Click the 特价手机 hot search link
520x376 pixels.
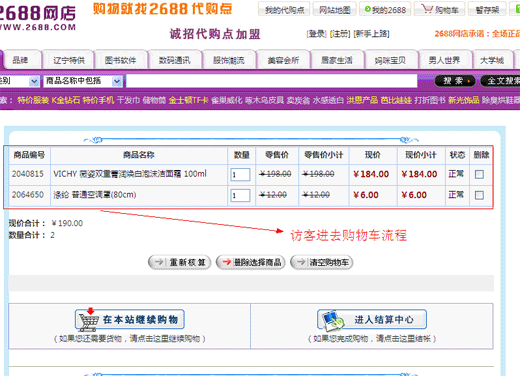[98, 100]
